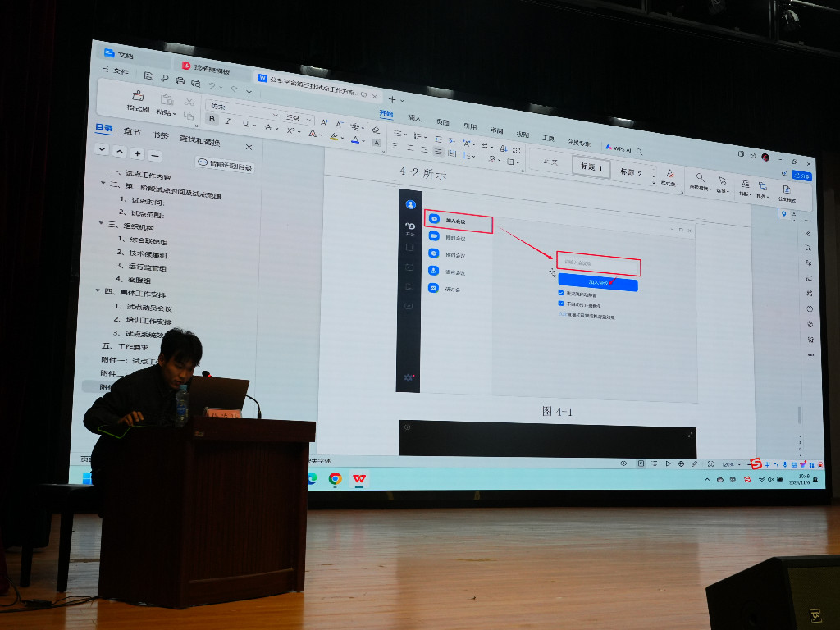
Task: Click the 智能识别目录 button
Action: [225, 165]
